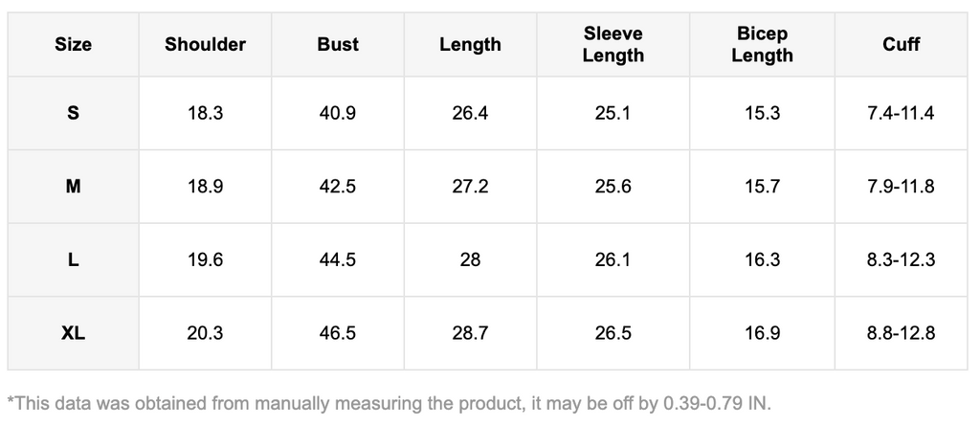Select the Sleeve Length header cell

click(x=613, y=44)
